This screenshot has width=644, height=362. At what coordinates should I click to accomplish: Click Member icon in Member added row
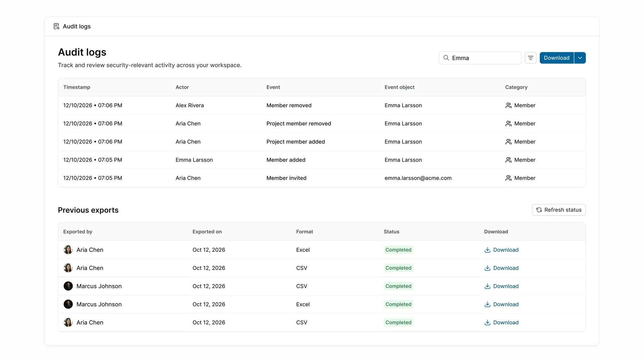(508, 160)
